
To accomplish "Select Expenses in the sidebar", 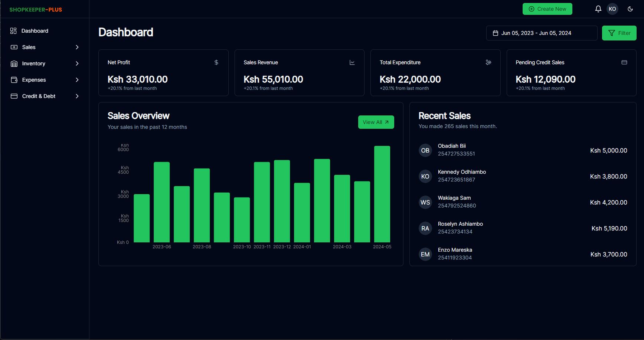I will (34, 80).
